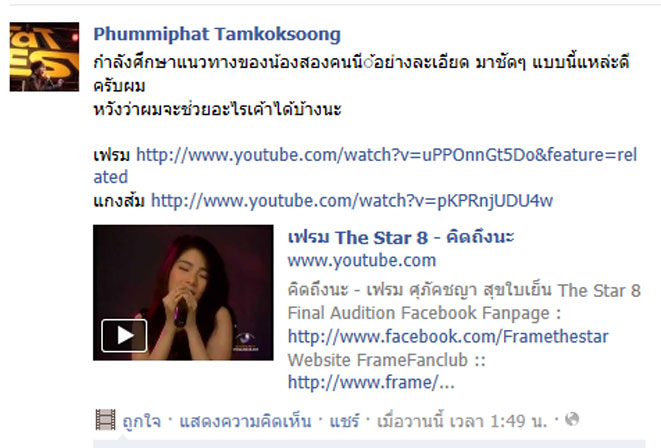Click the singer video thumbnail image
This screenshot has width=661, height=448.
coord(183,292)
